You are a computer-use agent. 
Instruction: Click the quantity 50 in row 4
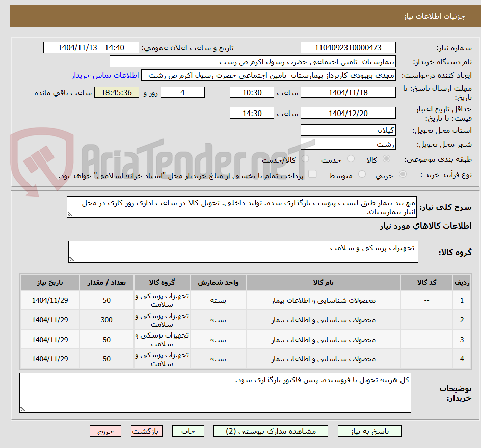[x=106, y=359]
